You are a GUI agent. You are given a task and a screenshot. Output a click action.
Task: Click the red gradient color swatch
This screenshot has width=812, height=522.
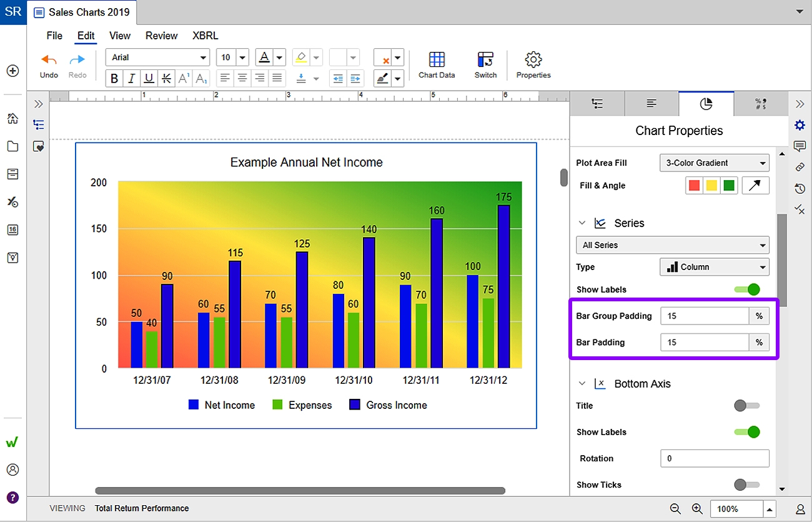click(694, 185)
